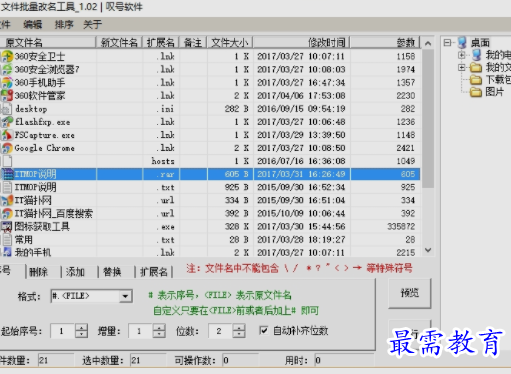Click the 预览 preview button

point(410,293)
